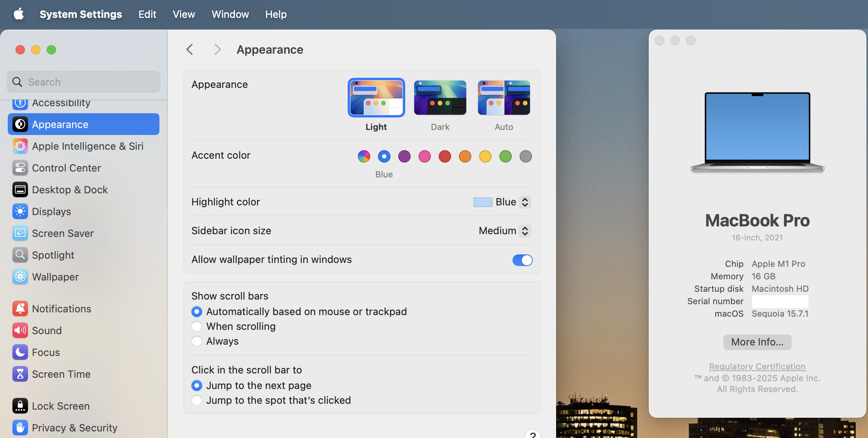This screenshot has height=438, width=868.
Task: Disable wallpaper tinting in windows toggle
Action: point(522,260)
